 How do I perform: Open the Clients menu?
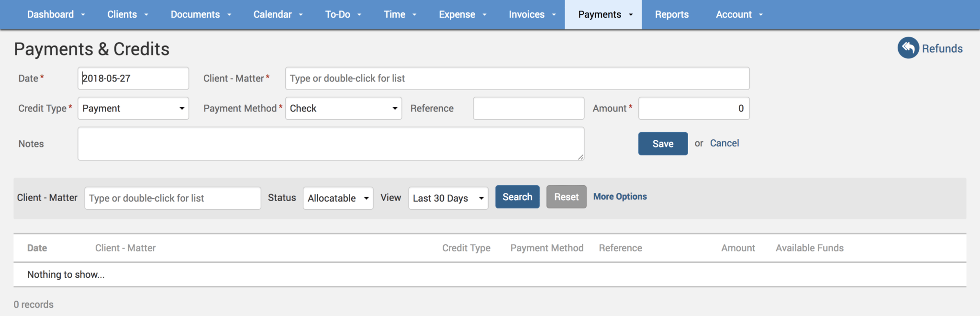pyautogui.click(x=127, y=14)
